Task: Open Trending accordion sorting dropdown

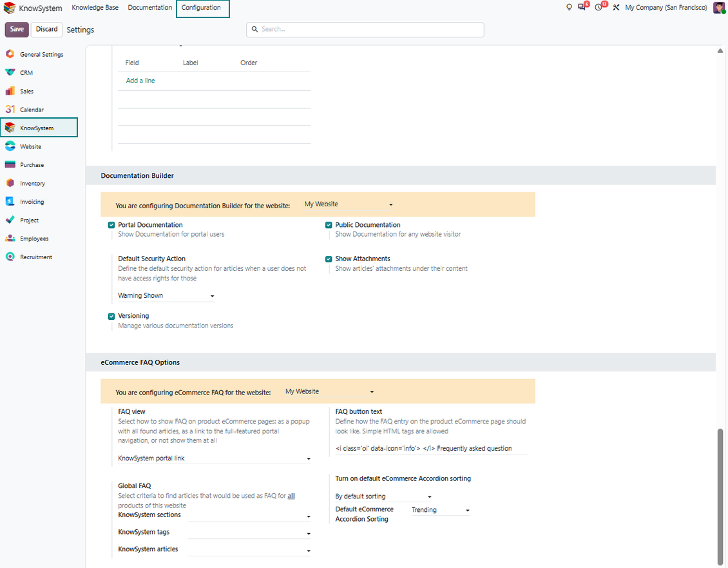Action: tap(441, 510)
